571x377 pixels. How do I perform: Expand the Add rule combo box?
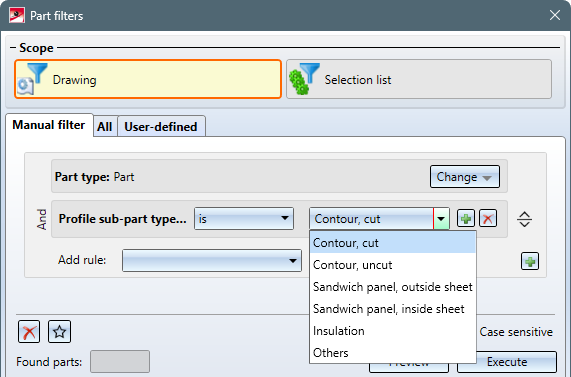tap(212, 260)
